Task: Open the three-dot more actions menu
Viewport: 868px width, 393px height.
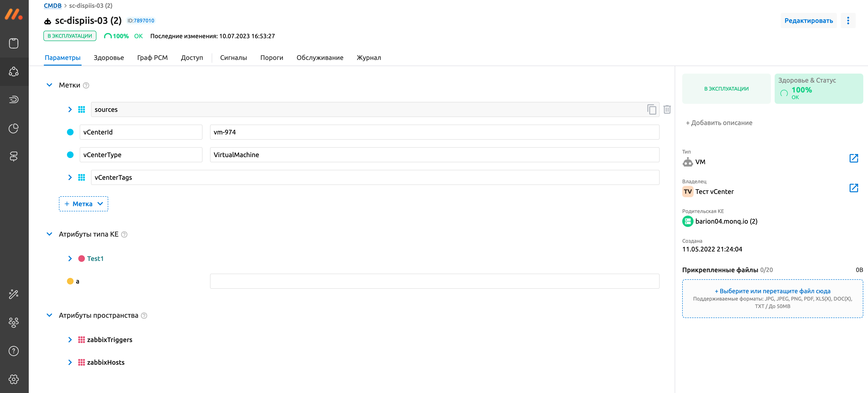Action: (x=848, y=21)
